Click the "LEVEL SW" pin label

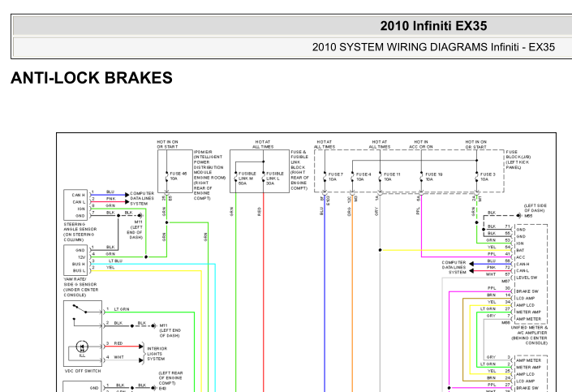pyautogui.click(x=527, y=278)
